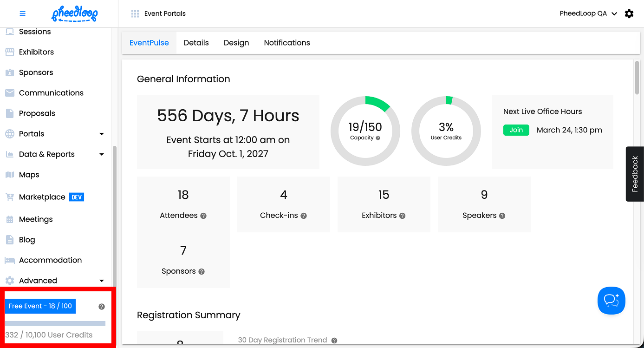644x348 pixels.
Task: Switch to the Design tab
Action: (236, 43)
